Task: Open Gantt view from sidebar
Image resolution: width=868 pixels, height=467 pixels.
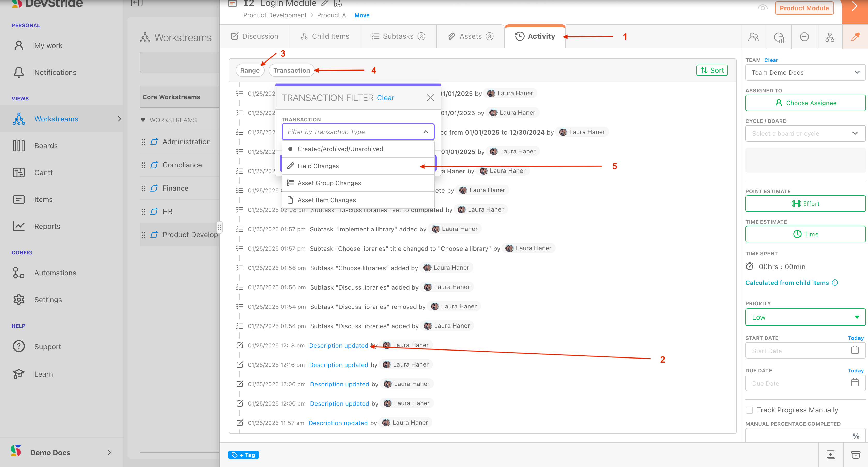Action: 43,172
